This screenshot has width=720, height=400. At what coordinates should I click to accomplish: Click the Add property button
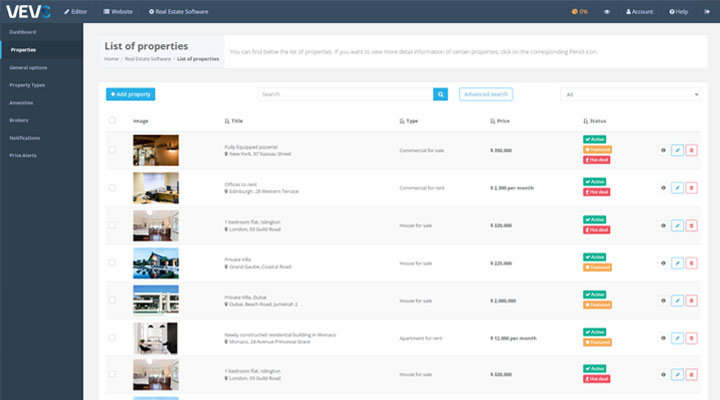[130, 94]
